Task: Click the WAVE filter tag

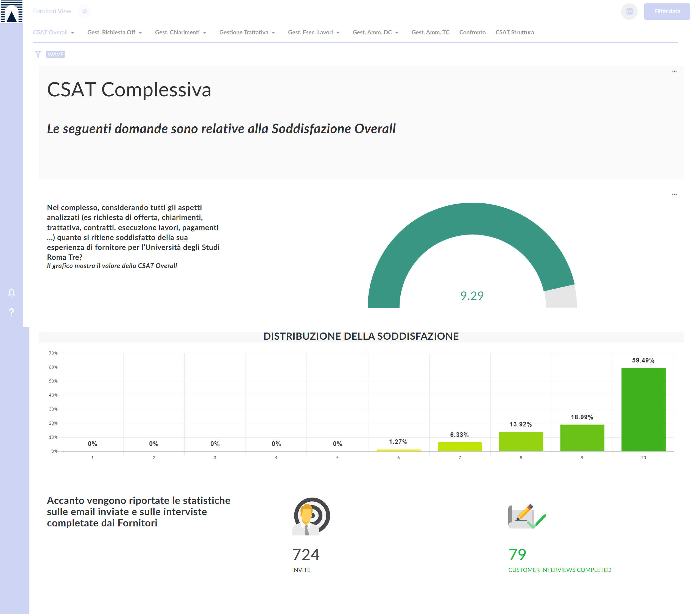Action: pos(55,54)
